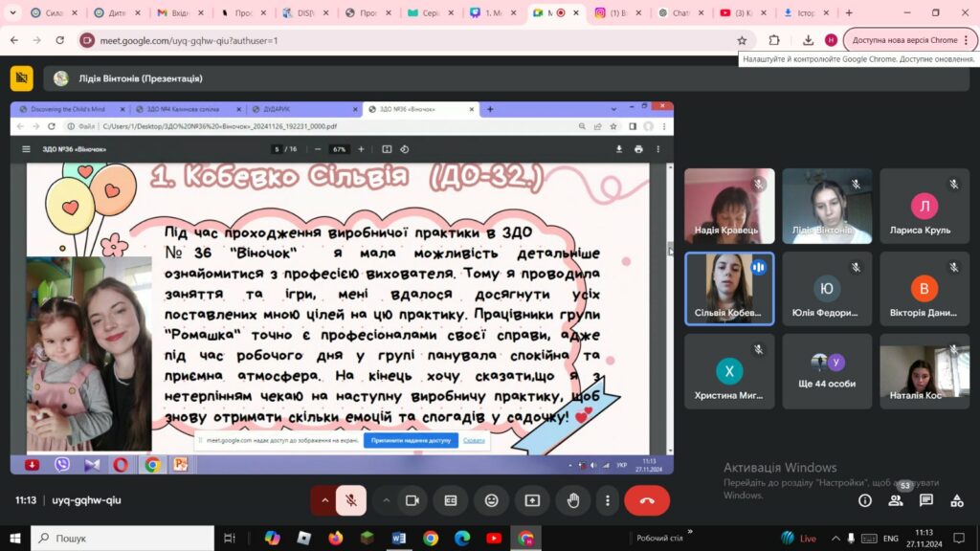Screen dimensions: 980x551
Task: Open the activities panel icon
Action: [957, 500]
